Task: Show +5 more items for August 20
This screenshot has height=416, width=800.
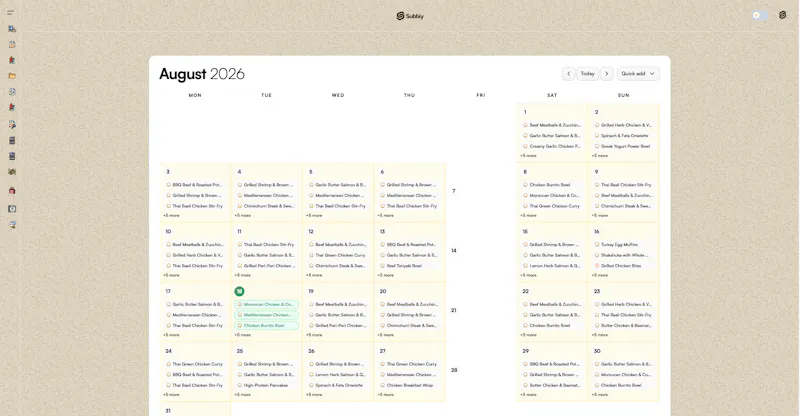Action: (385, 335)
